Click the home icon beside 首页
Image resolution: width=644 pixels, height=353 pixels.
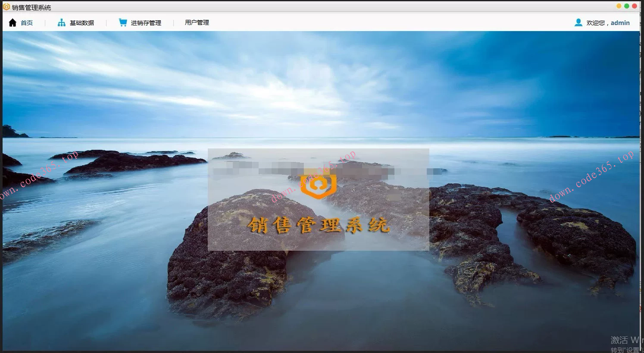tap(12, 22)
